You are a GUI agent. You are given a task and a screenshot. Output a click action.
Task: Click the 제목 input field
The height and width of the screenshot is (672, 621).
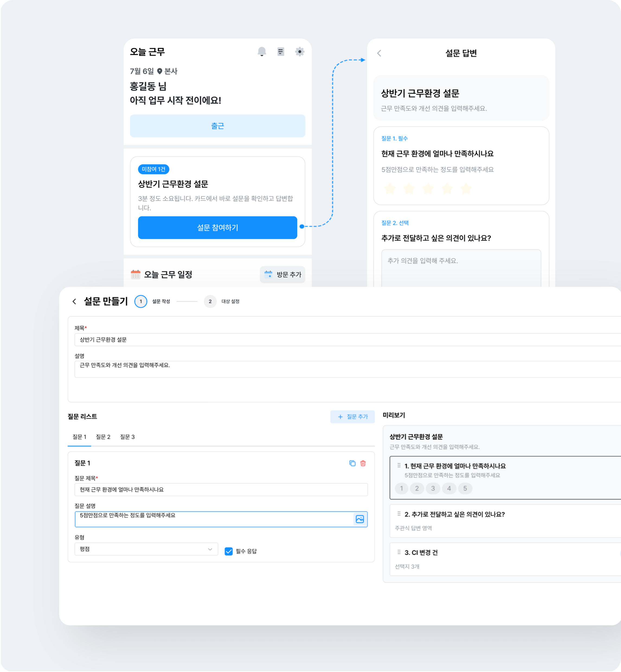pos(347,340)
